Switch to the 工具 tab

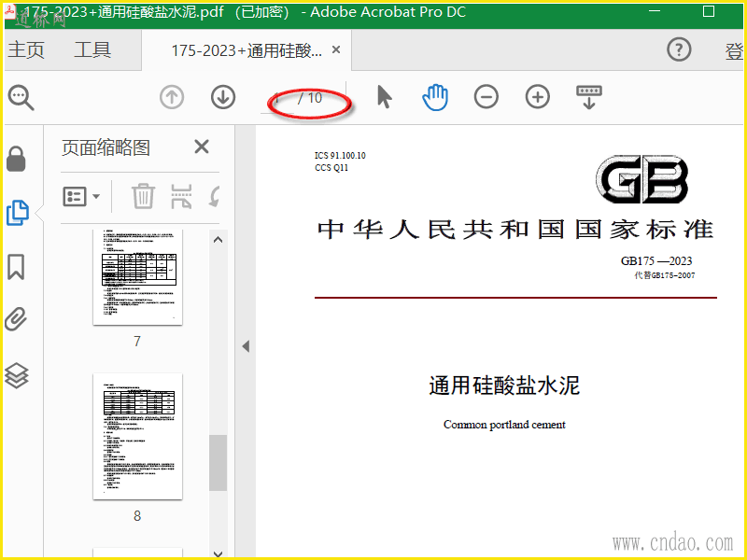[x=92, y=50]
